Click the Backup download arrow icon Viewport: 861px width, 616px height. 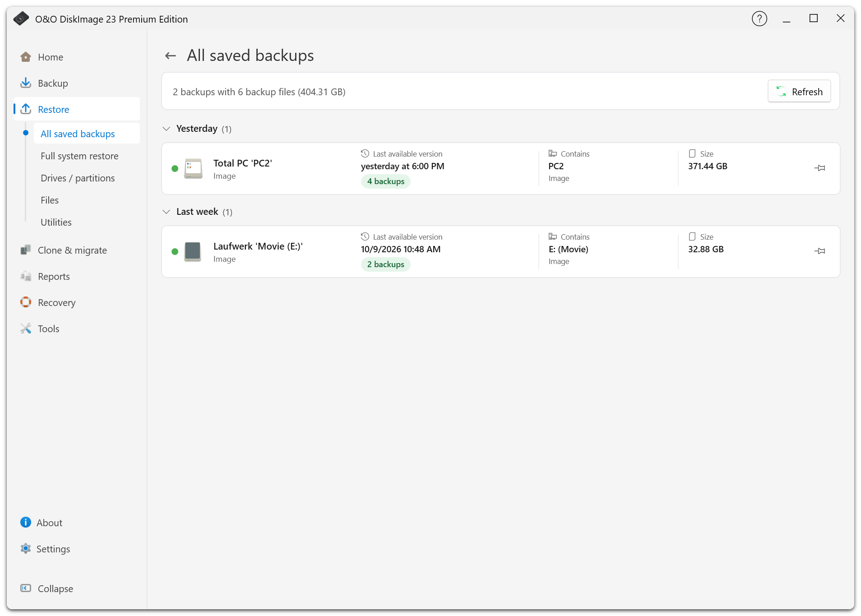point(26,83)
